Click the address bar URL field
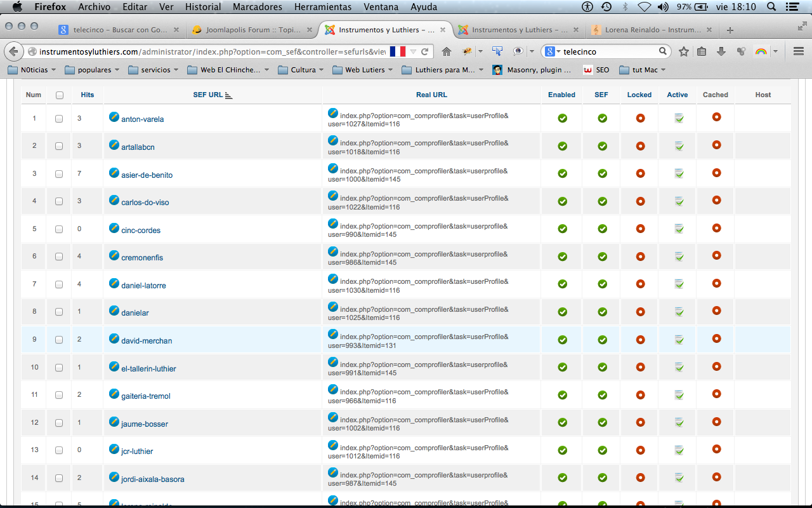The image size is (812, 508). pyautogui.click(x=213, y=51)
